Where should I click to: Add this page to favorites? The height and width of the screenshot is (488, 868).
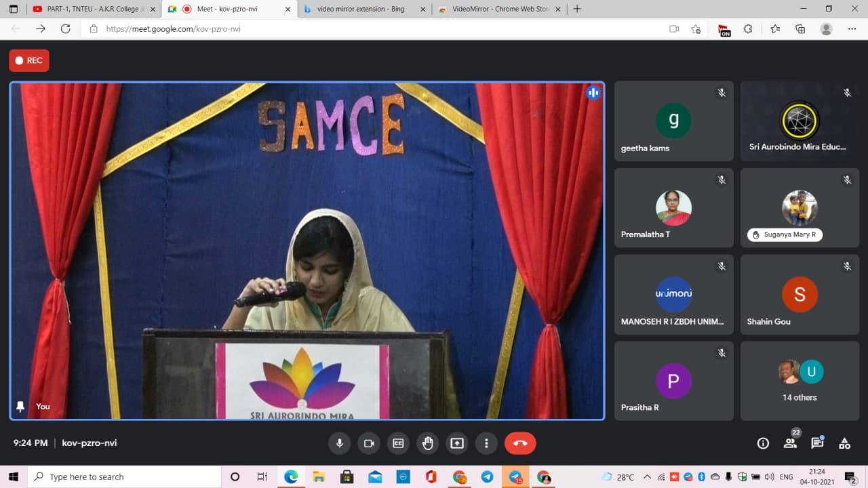click(x=696, y=29)
